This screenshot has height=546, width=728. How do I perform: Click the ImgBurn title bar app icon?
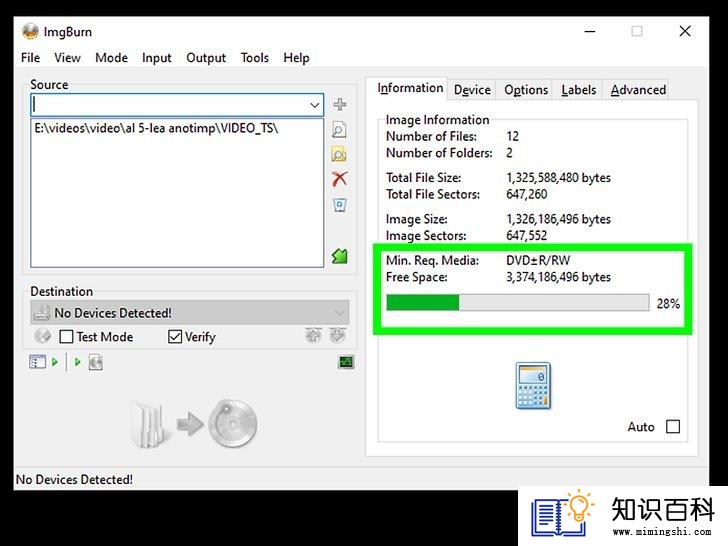(30, 32)
